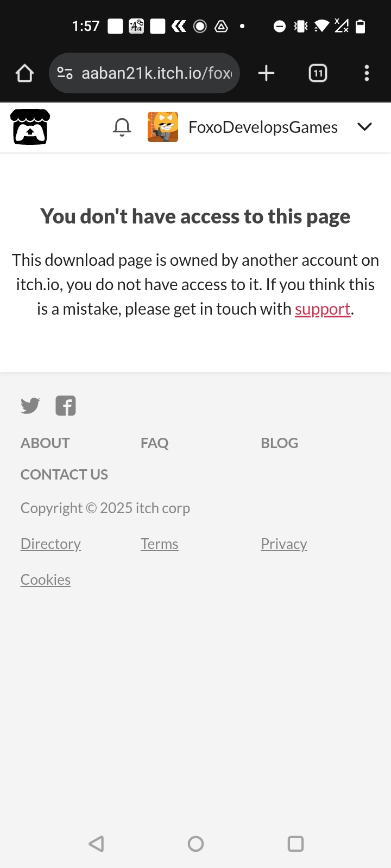View site info icon in address bar
Viewport: 391px width, 868px height.
tap(65, 73)
